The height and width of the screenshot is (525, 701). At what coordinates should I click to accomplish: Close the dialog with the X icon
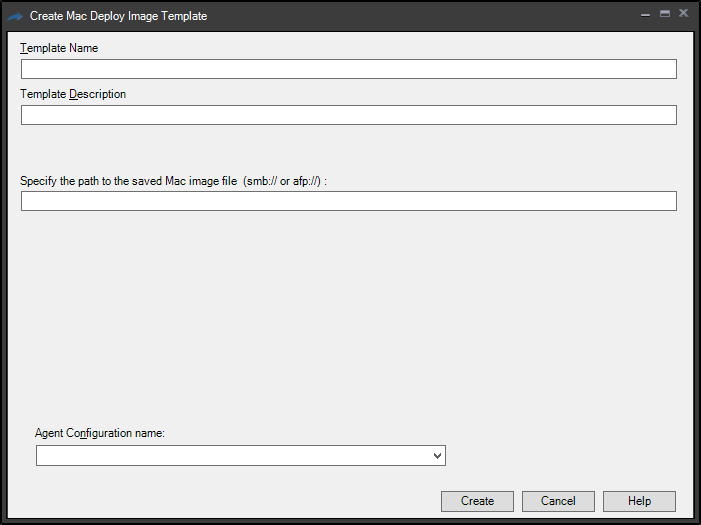[x=683, y=14]
